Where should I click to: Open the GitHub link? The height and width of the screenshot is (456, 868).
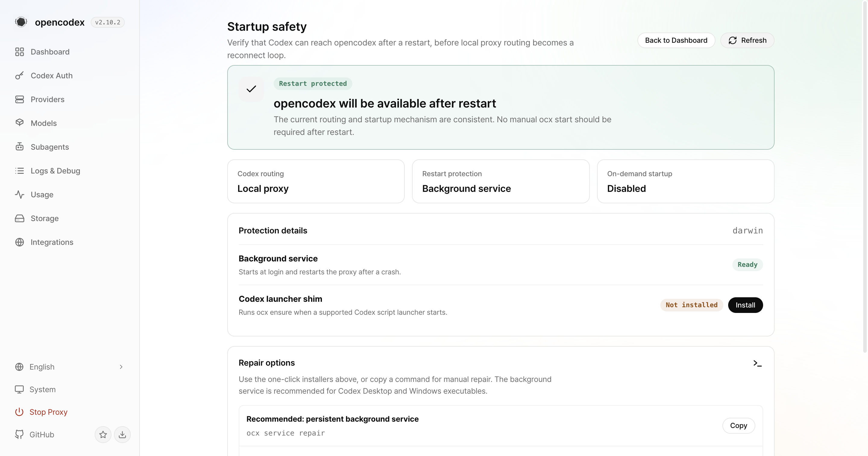[42, 434]
